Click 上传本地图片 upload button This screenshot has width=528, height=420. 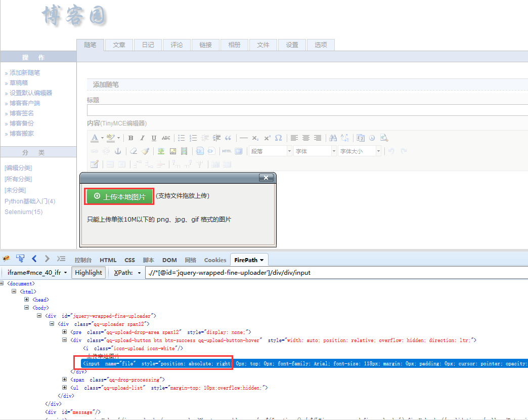pyautogui.click(x=119, y=196)
